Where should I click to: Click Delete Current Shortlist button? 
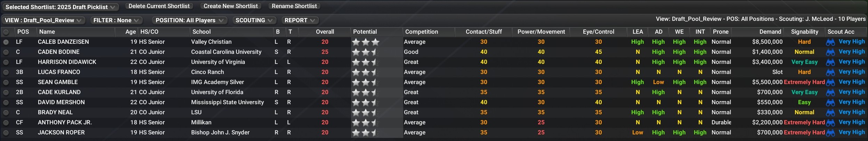pyautogui.click(x=159, y=6)
